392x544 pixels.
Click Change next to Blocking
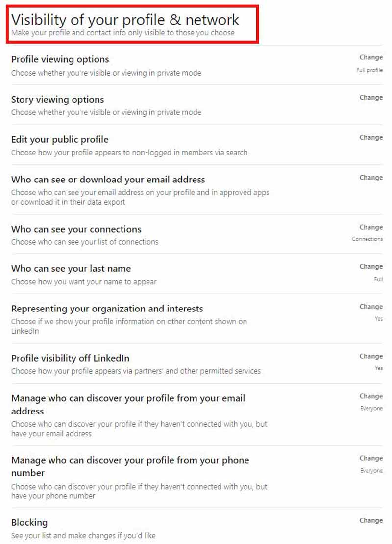pos(370,520)
